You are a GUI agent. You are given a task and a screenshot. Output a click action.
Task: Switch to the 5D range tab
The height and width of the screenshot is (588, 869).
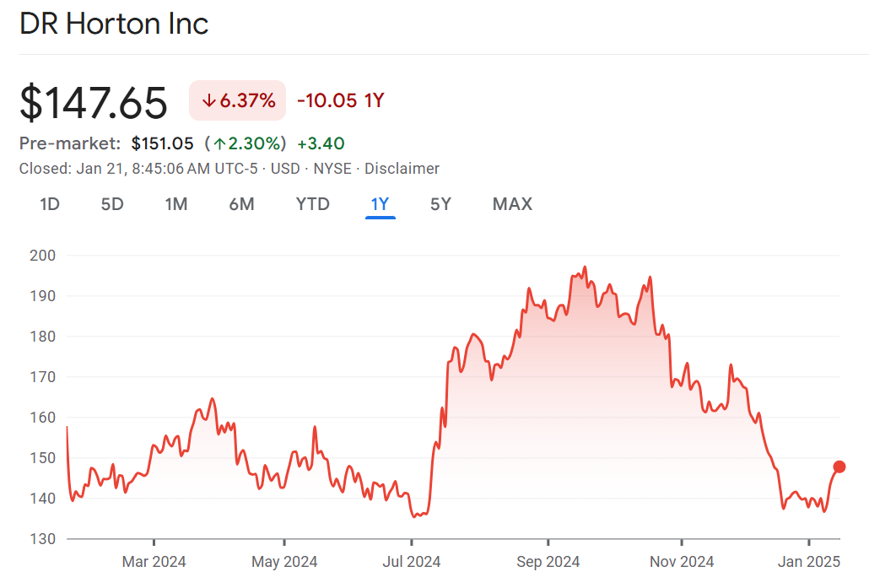pyautogui.click(x=112, y=204)
